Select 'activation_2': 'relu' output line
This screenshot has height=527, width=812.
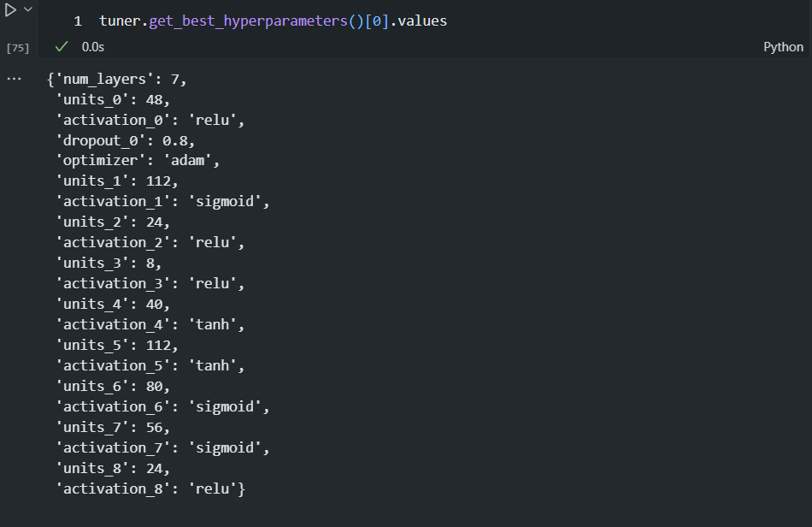coord(150,242)
